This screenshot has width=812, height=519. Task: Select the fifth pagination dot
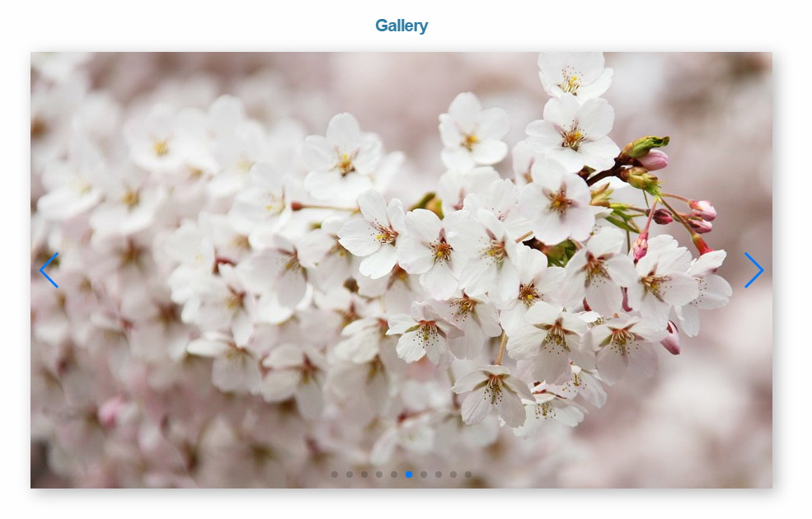pyautogui.click(x=393, y=475)
